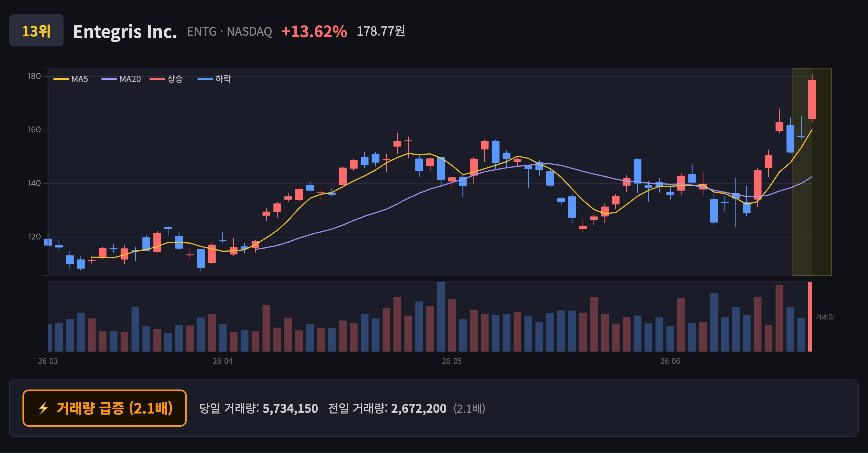The width and height of the screenshot is (868, 453).
Task: Click the 140 price axis label
Action: coord(34,184)
